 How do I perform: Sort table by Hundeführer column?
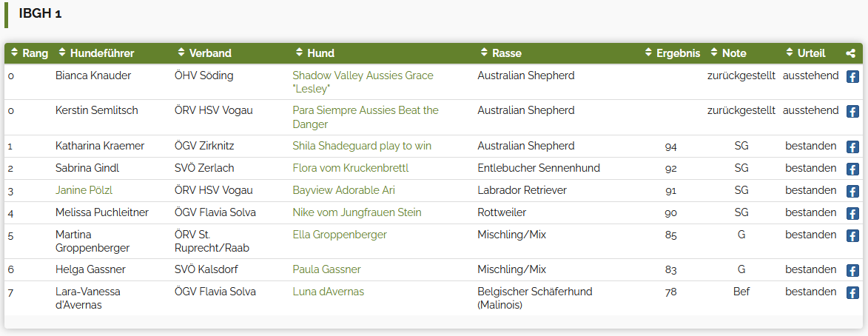pos(96,53)
